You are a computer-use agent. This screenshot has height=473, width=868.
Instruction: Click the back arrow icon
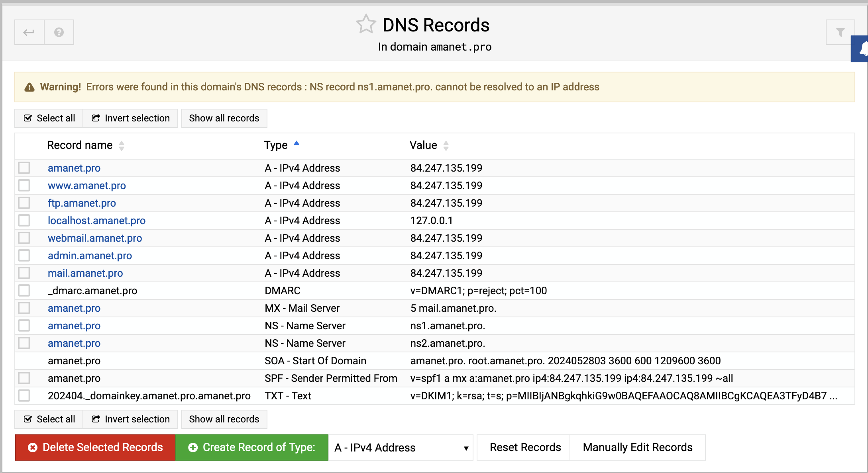click(x=29, y=32)
